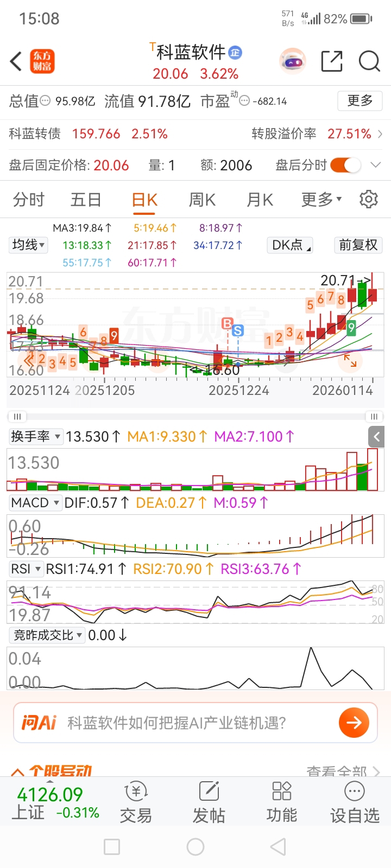Open 功能 functions icon

click(x=282, y=803)
